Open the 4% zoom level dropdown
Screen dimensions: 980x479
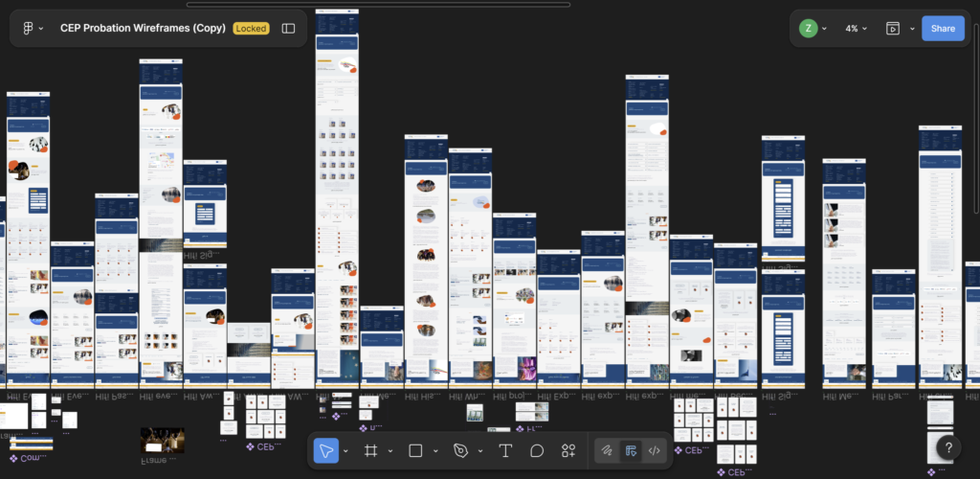(856, 29)
